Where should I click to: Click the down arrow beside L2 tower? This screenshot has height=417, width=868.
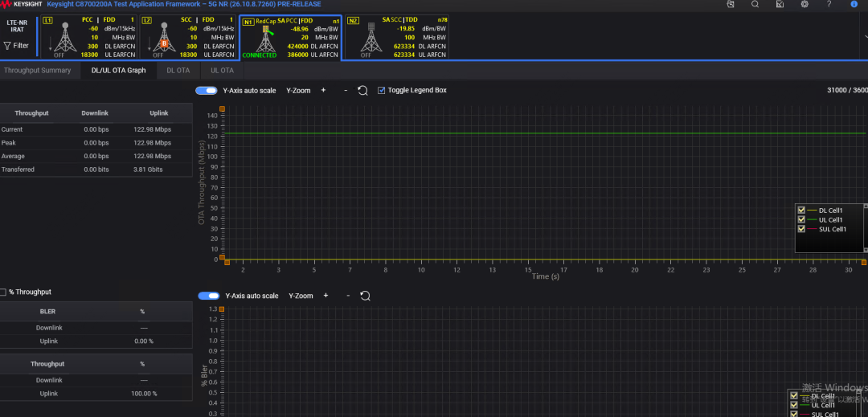(149, 43)
